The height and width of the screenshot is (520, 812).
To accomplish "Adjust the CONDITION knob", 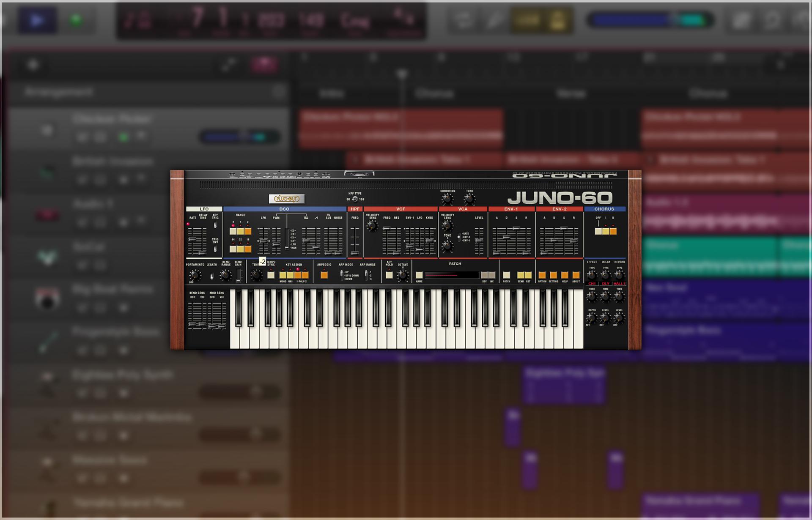I will 447,199.
